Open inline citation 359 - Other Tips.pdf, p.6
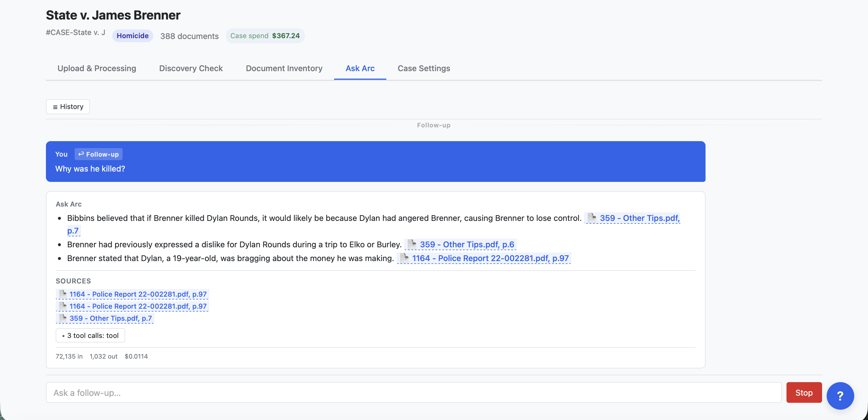The image size is (868, 420). pyautogui.click(x=460, y=244)
